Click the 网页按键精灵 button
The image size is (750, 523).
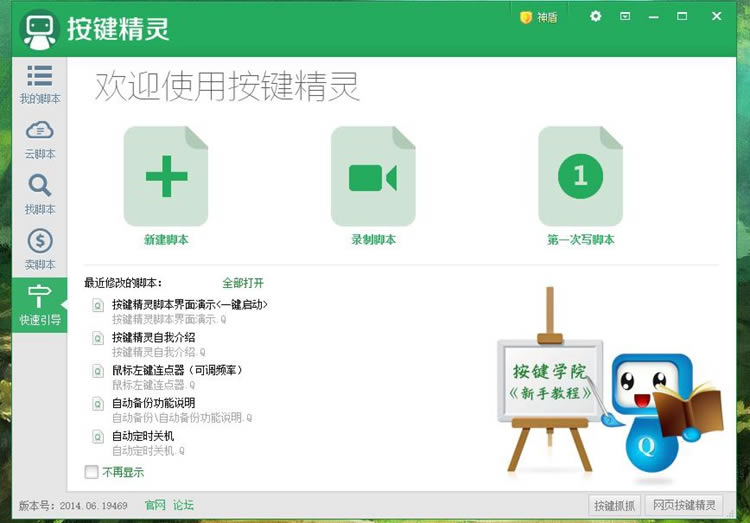684,505
